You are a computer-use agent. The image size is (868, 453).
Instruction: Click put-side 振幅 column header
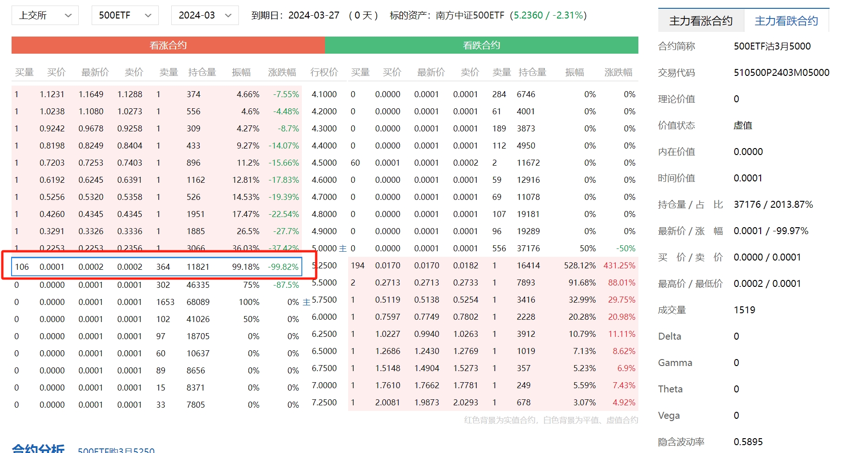pyautogui.click(x=575, y=72)
